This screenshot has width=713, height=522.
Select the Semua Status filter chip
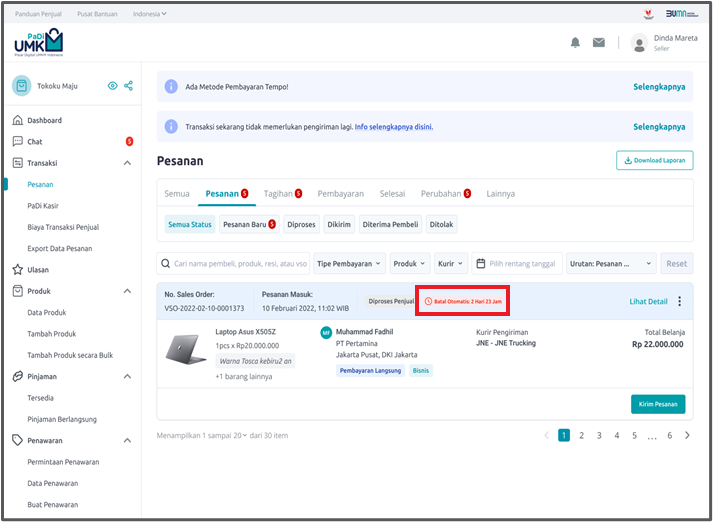pyautogui.click(x=189, y=225)
